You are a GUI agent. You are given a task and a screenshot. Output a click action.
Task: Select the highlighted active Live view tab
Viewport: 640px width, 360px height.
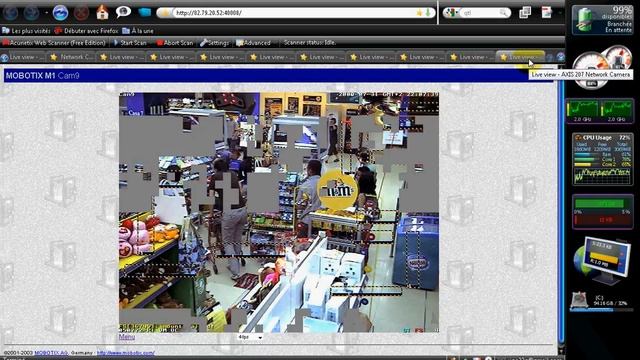point(520,57)
